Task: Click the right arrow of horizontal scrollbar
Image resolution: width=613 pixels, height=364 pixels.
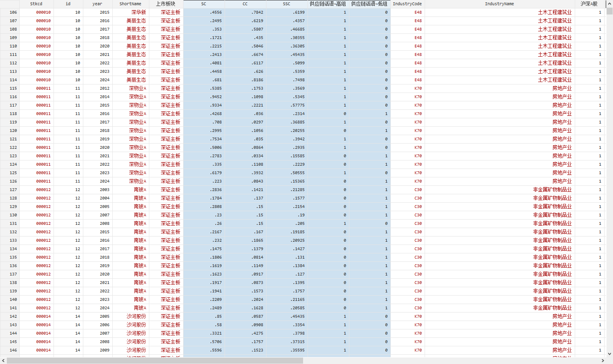Action: click(x=603, y=361)
